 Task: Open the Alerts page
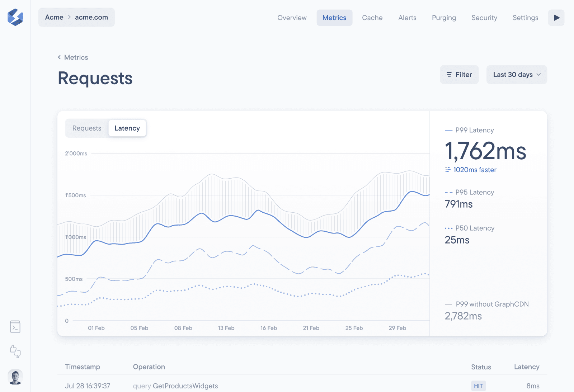[407, 18]
